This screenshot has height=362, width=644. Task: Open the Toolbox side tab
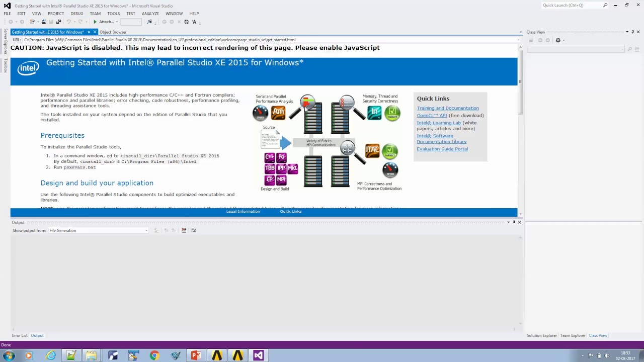pos(5,65)
